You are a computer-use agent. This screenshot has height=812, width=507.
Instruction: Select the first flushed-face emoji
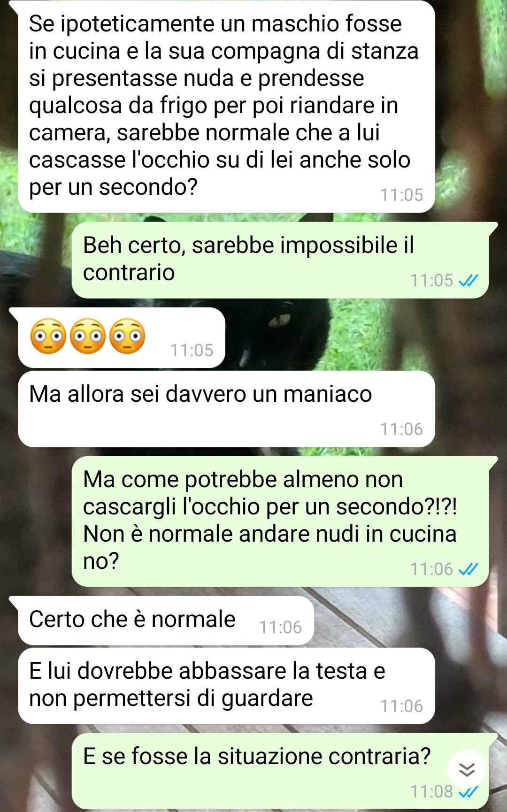(48, 336)
